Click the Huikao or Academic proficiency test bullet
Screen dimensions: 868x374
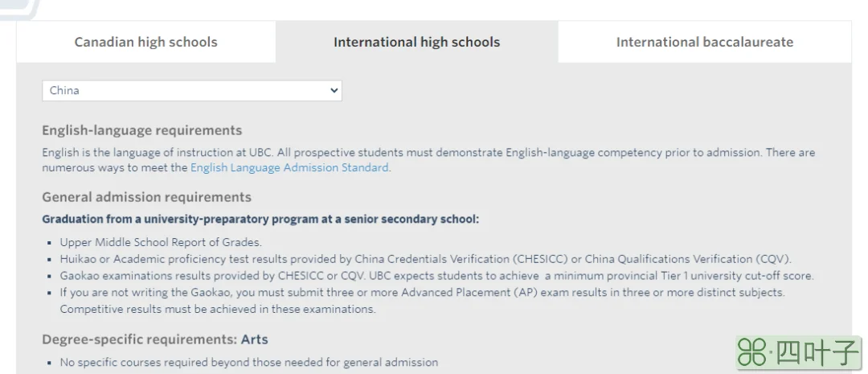pos(426,259)
